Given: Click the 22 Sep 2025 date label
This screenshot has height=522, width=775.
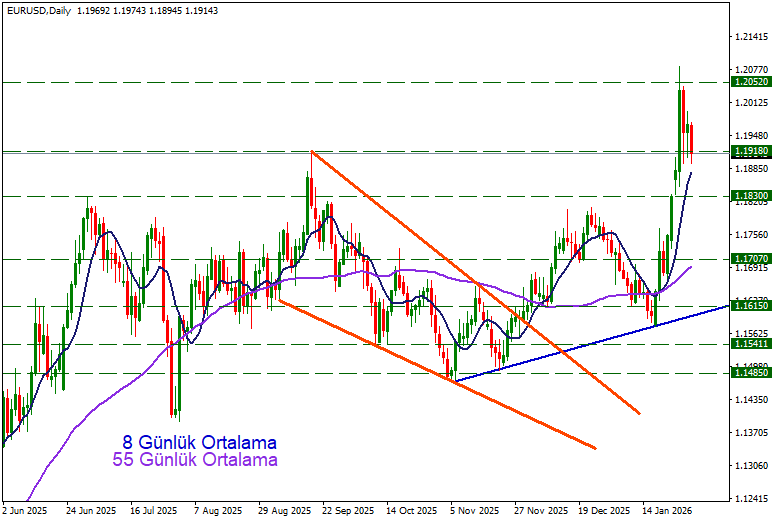Looking at the screenshot, I should 346,510.
